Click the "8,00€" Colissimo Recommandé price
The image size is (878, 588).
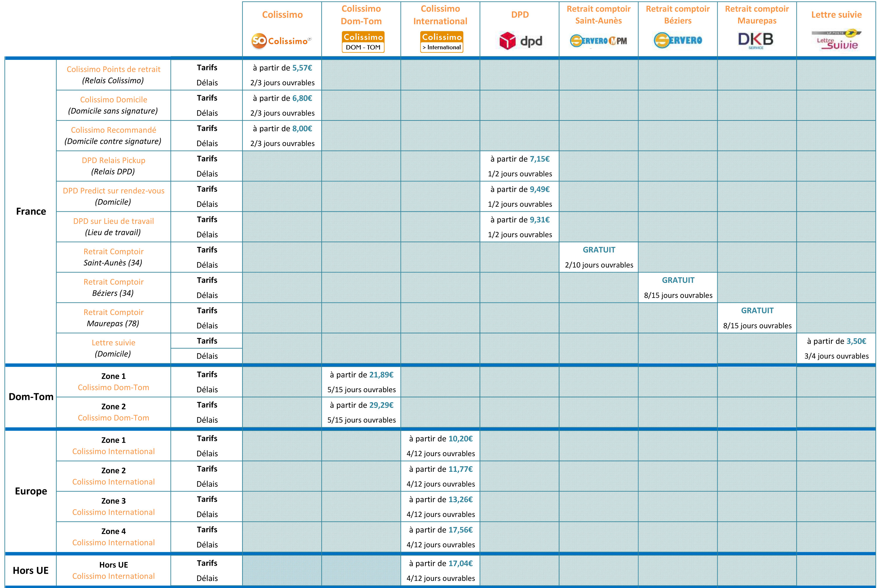[x=302, y=129]
